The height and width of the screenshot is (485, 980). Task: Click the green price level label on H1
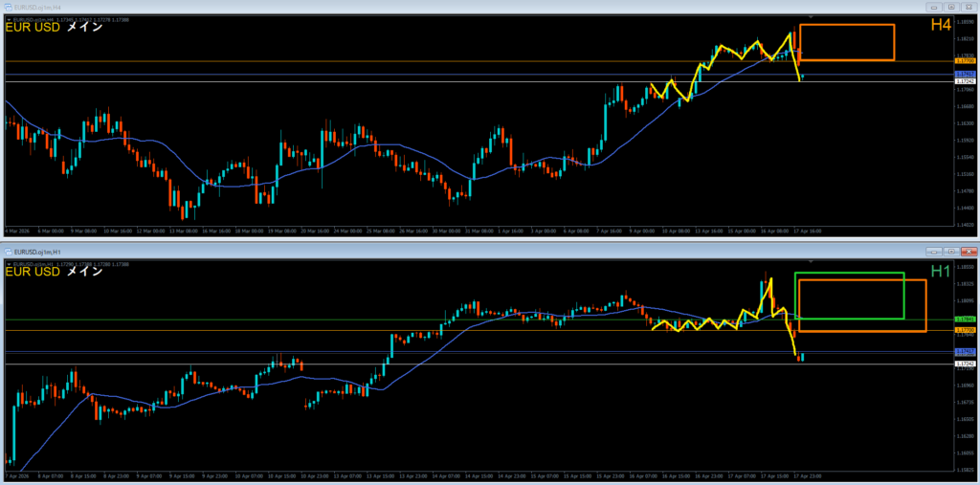(966, 320)
